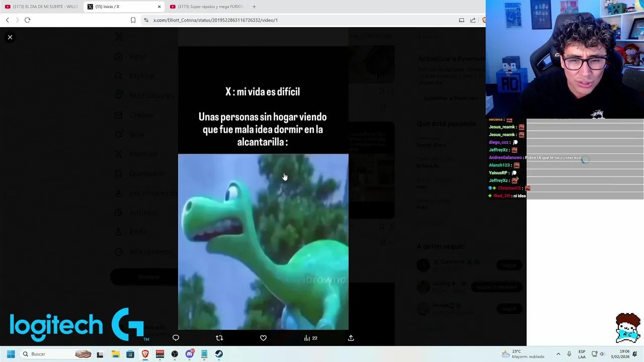Viewport: 644px width, 362px height.
Task: Open Steam from the taskbar
Action: 219,354
